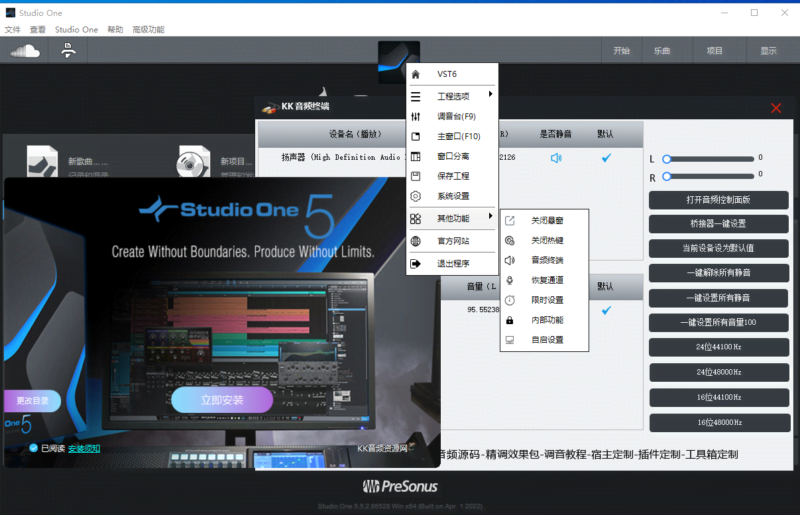Click the 立即安装 install button
Image resolution: width=800 pixels, height=515 pixels.
click(222, 400)
